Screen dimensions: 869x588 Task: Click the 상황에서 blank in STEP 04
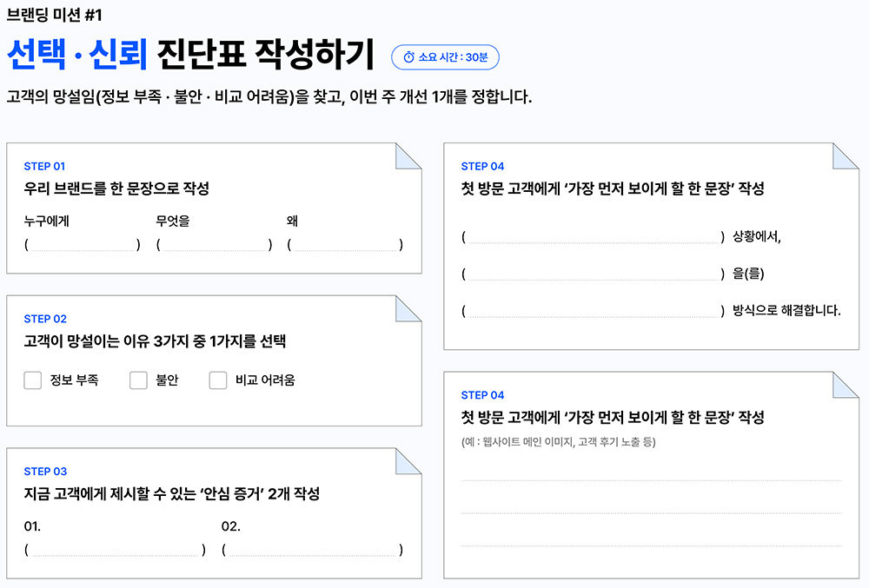tap(591, 237)
